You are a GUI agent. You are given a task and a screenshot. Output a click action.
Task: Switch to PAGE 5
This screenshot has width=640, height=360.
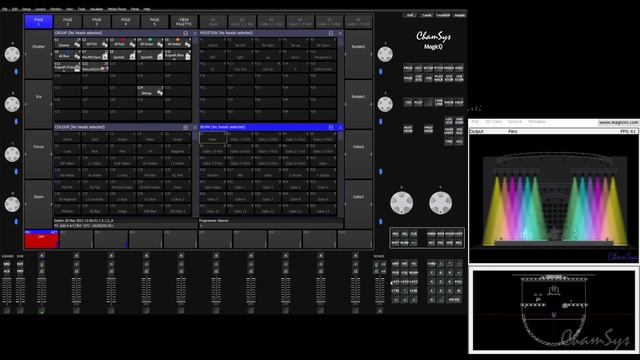(154, 22)
